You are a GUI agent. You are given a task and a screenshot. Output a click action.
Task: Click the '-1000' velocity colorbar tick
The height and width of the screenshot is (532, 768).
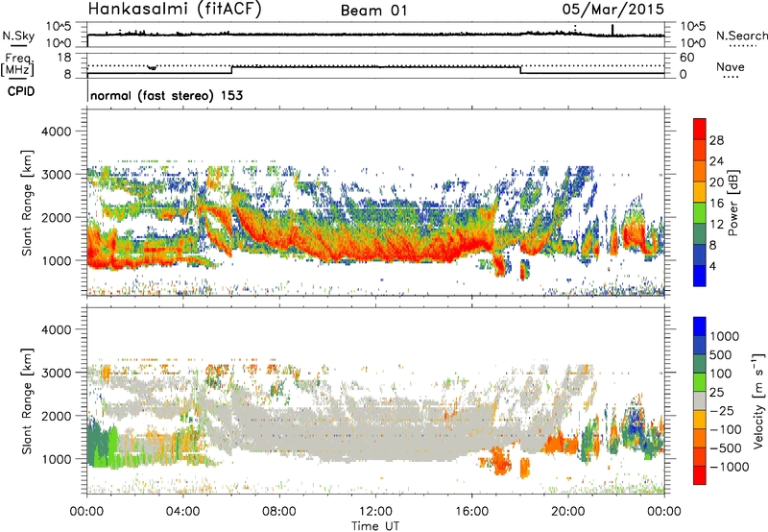729,467
